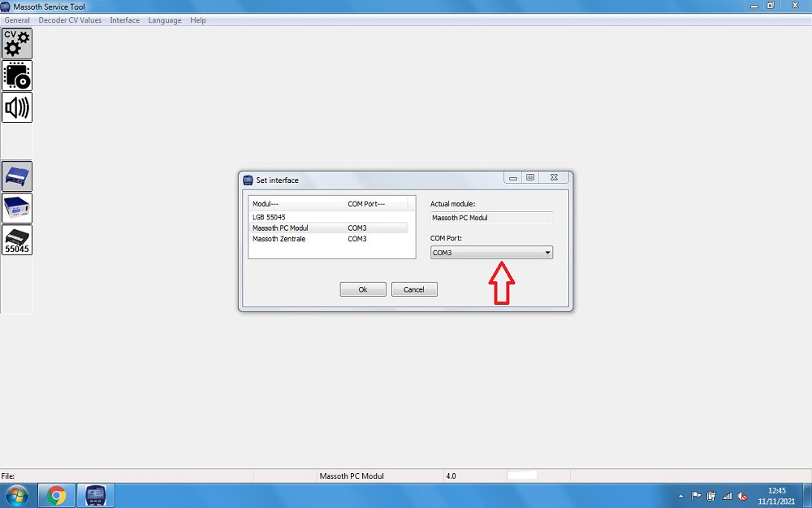Select the LGB 55045 row
812x508 pixels.
tap(328, 217)
